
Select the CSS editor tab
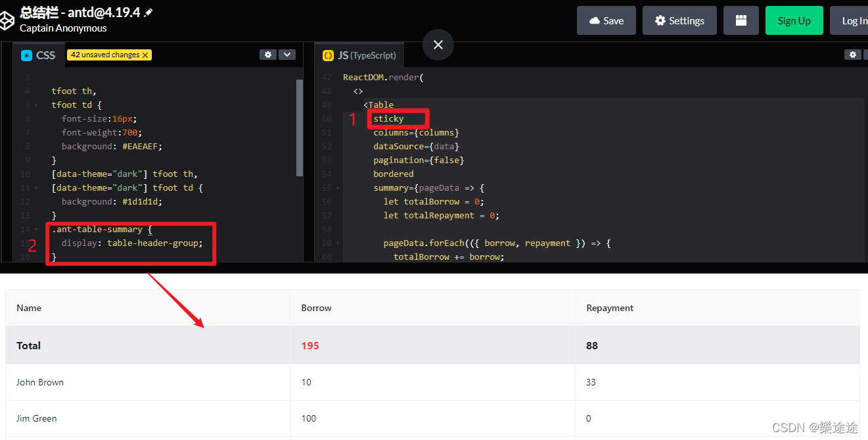38,55
